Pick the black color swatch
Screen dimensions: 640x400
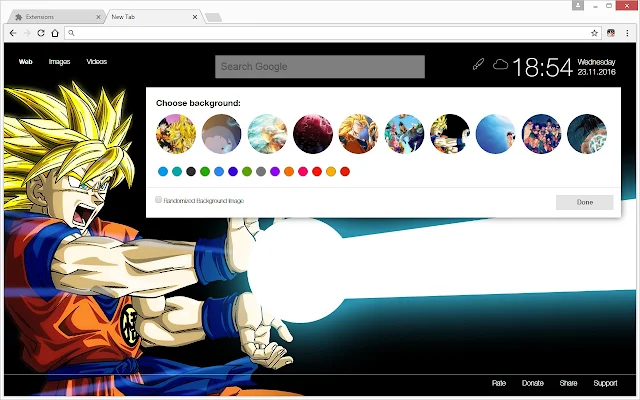[x=191, y=171]
